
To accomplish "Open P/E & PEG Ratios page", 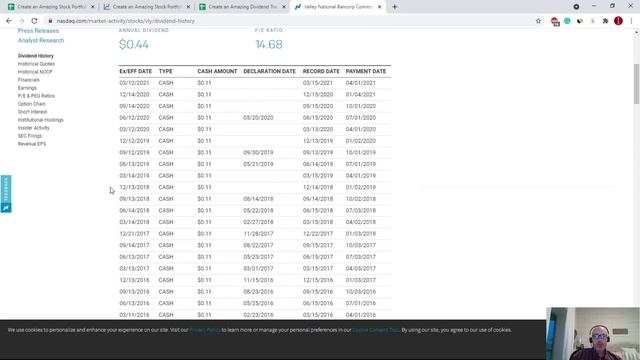I will click(x=36, y=96).
